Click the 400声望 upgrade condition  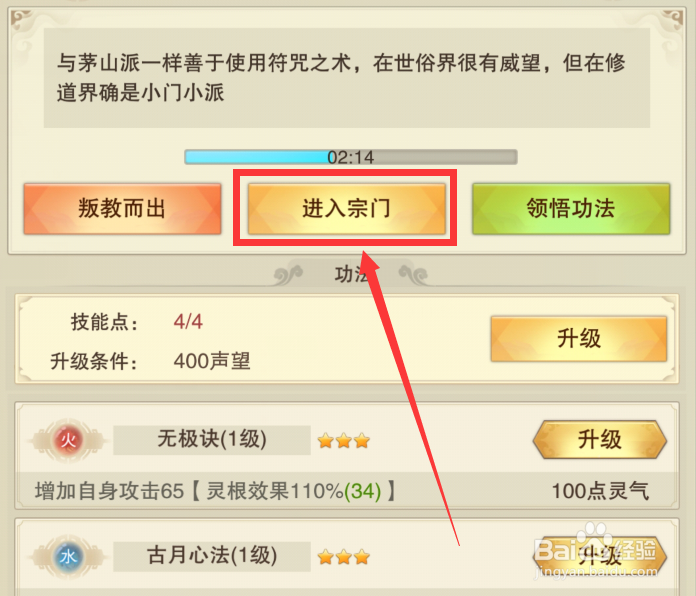pyautogui.click(x=212, y=361)
